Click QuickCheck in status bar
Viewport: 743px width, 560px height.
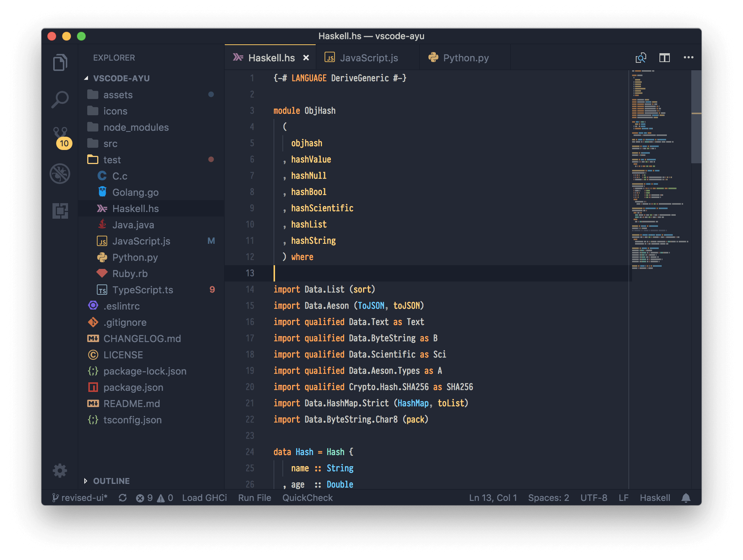307,498
